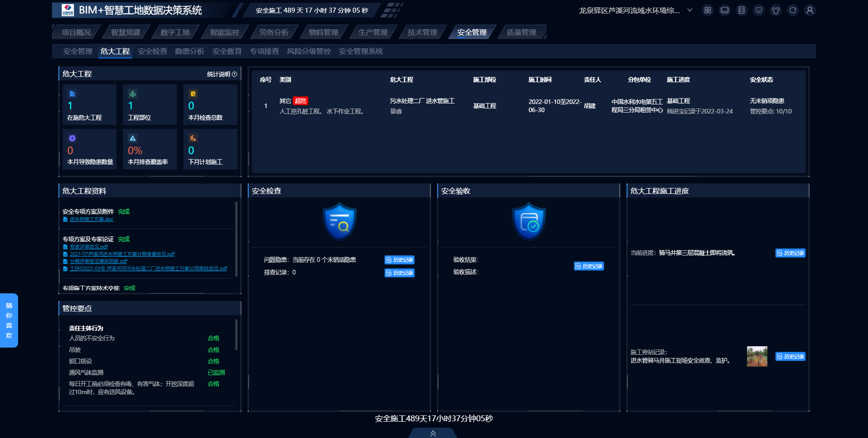Viewport: 868px width, 438px height.
Task: Open the grid apps icon in header
Action: 708,10
